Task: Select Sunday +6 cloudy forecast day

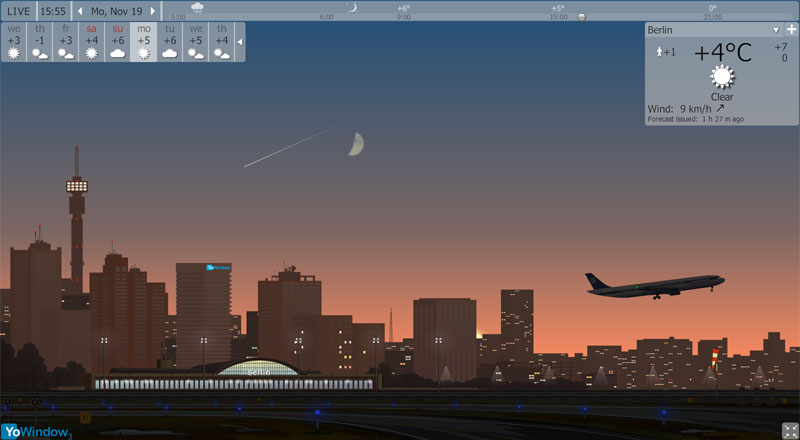Action: pos(118,41)
